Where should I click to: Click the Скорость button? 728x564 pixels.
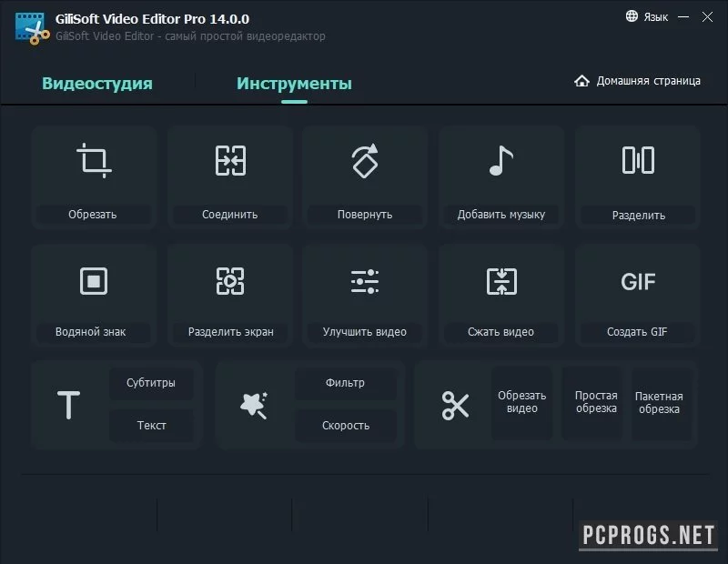tap(346, 425)
